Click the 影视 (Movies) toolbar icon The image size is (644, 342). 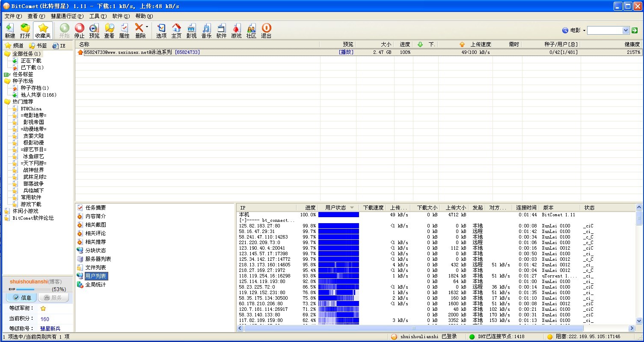(x=191, y=31)
